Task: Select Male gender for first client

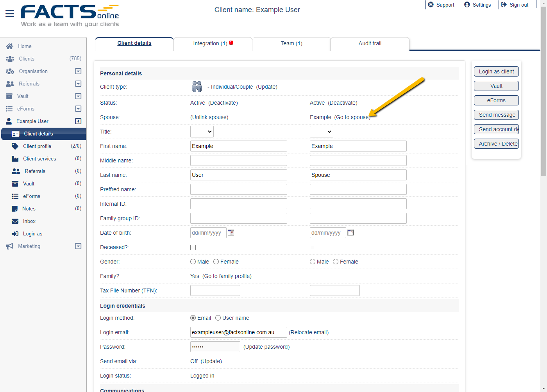Action: pyautogui.click(x=193, y=262)
